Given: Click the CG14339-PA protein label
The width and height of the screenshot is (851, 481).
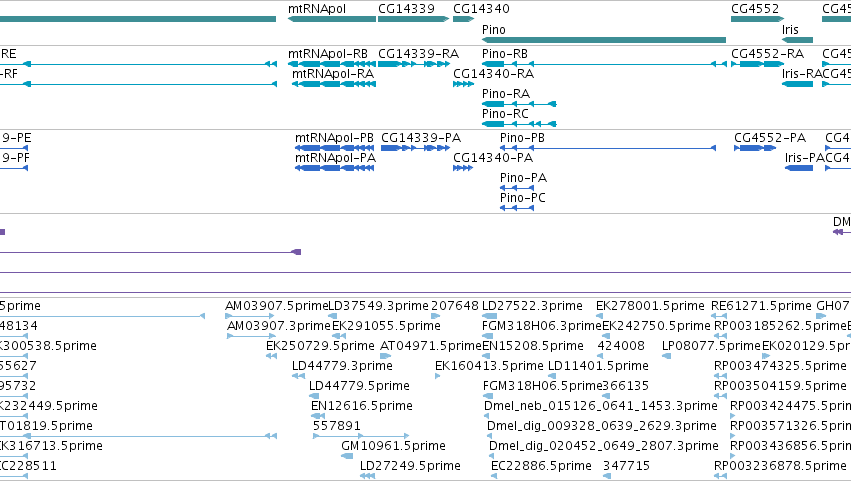Looking at the screenshot, I should [421, 138].
